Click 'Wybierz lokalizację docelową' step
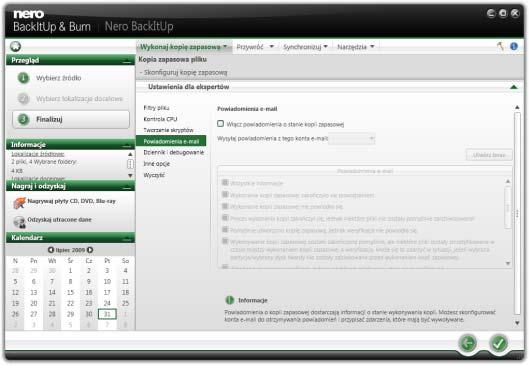This screenshot has height=365, width=529. pyautogui.click(x=80, y=99)
